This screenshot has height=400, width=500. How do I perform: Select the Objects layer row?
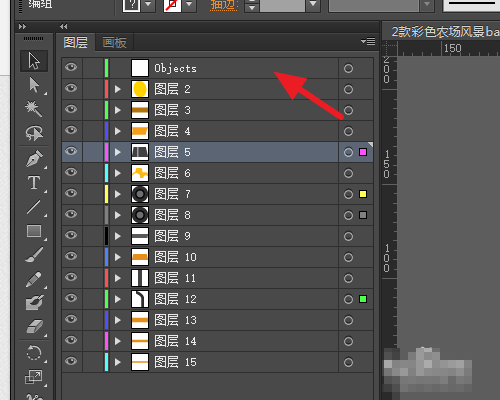[217, 68]
